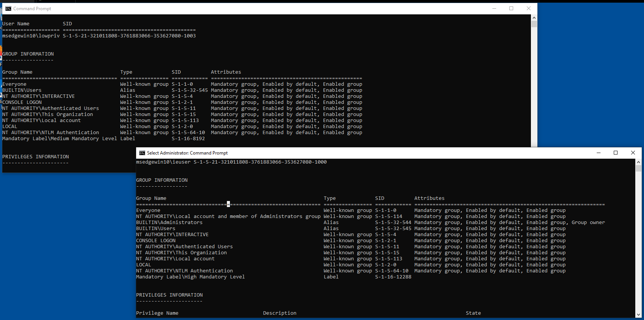The width and height of the screenshot is (644, 320).
Task: Click scrollbar thumb in Administrator Command Prompt
Action: tap(638, 169)
